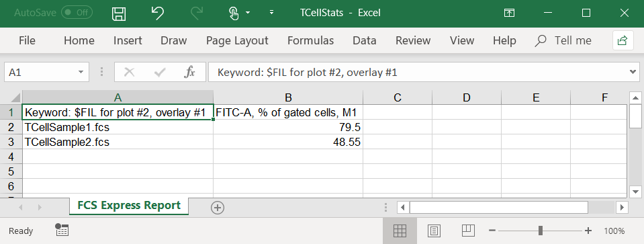644x244 pixels.
Task: Select column A header
Action: point(118,97)
